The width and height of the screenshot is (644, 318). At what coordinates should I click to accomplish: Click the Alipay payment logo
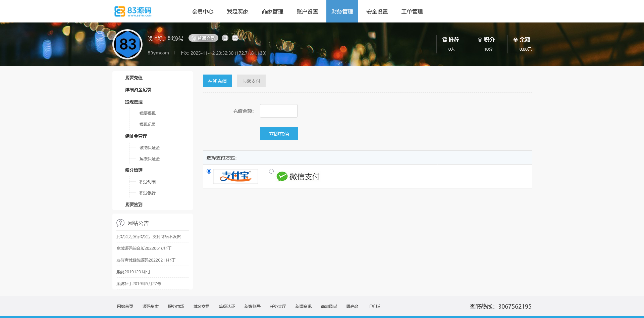[x=235, y=176]
